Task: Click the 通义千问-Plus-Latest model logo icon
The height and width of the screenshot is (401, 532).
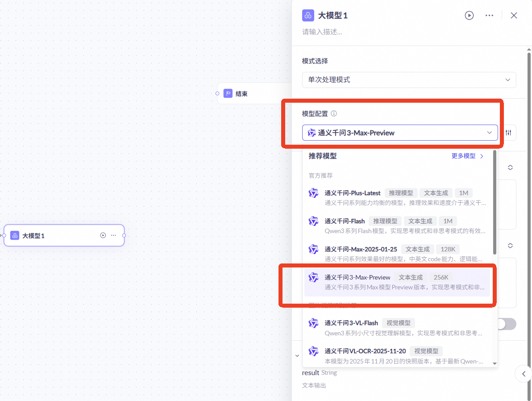Action: pyautogui.click(x=313, y=193)
